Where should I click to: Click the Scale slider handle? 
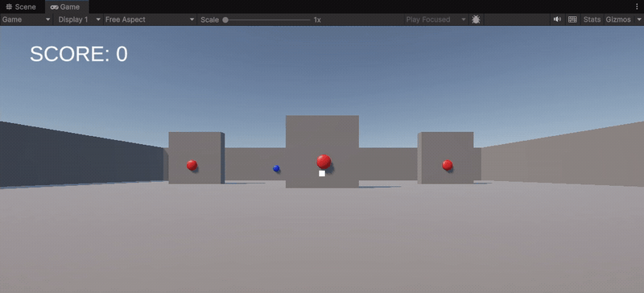[x=225, y=20]
